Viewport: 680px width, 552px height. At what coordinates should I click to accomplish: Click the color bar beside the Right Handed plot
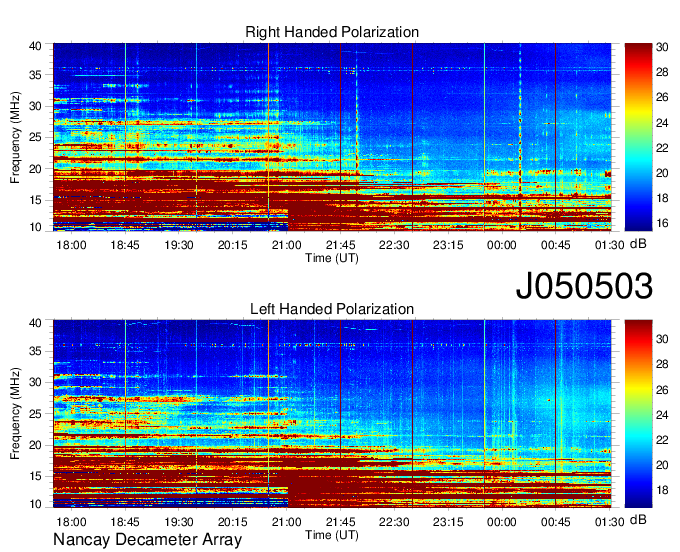click(638, 137)
